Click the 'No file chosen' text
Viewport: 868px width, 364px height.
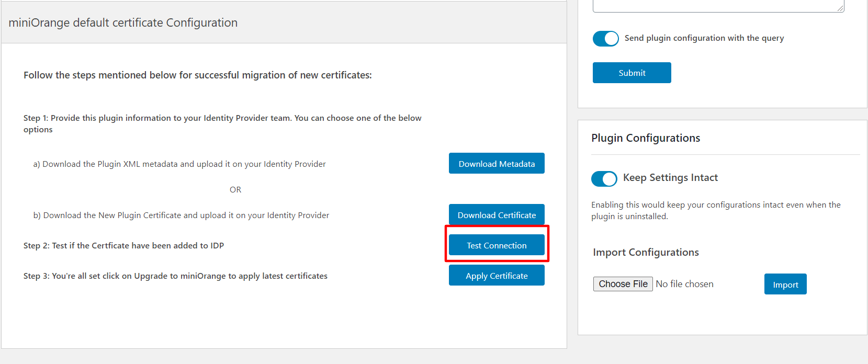point(684,284)
